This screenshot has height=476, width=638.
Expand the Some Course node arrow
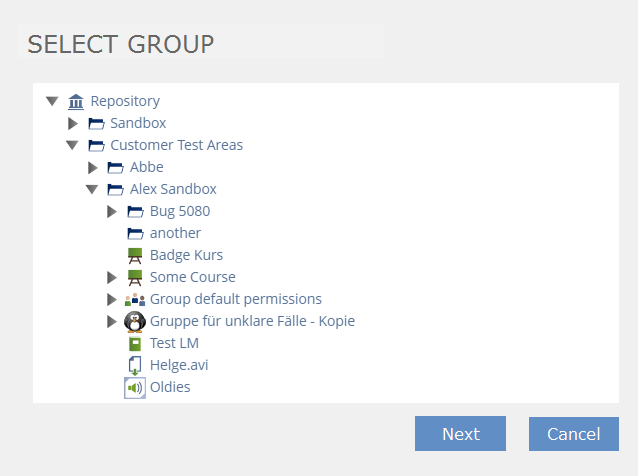(x=112, y=277)
